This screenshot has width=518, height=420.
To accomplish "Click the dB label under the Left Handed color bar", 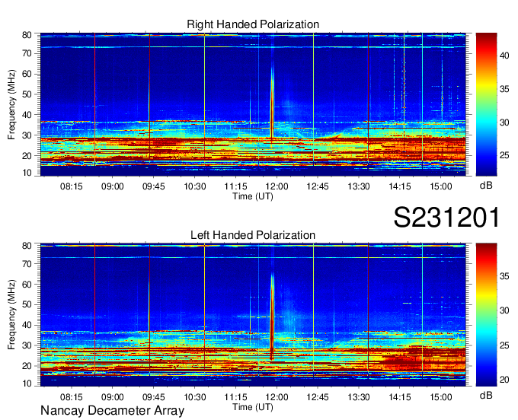I will [486, 395].
